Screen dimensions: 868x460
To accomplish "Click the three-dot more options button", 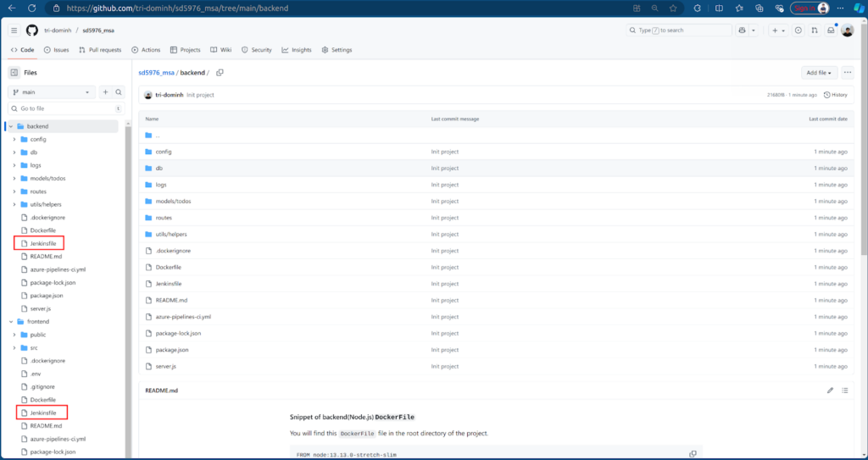I will [847, 73].
